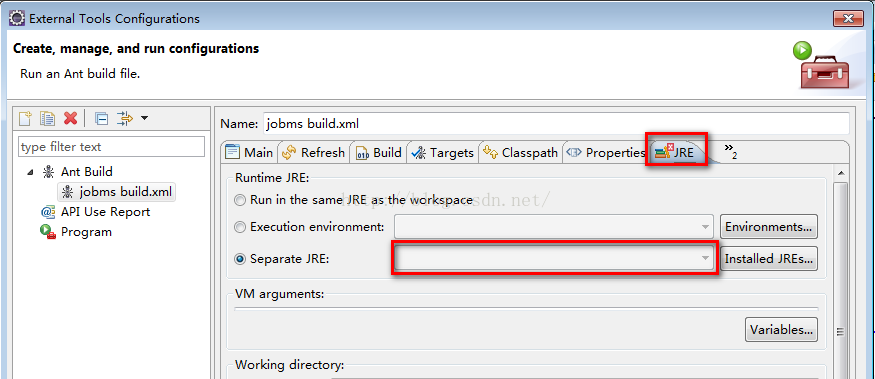
Task: Select Execution environment radio button
Action: tap(240, 227)
